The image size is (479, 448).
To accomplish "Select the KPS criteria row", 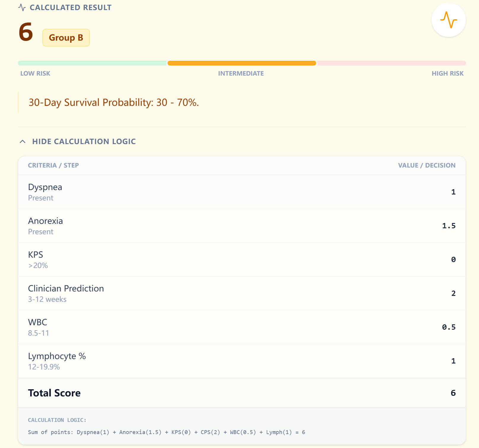I will pyautogui.click(x=242, y=260).
